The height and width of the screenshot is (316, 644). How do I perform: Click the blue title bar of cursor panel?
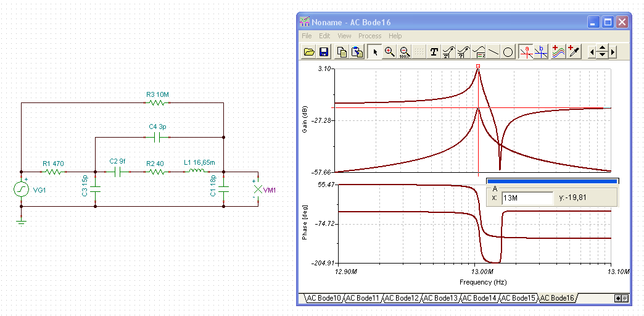[552, 181]
